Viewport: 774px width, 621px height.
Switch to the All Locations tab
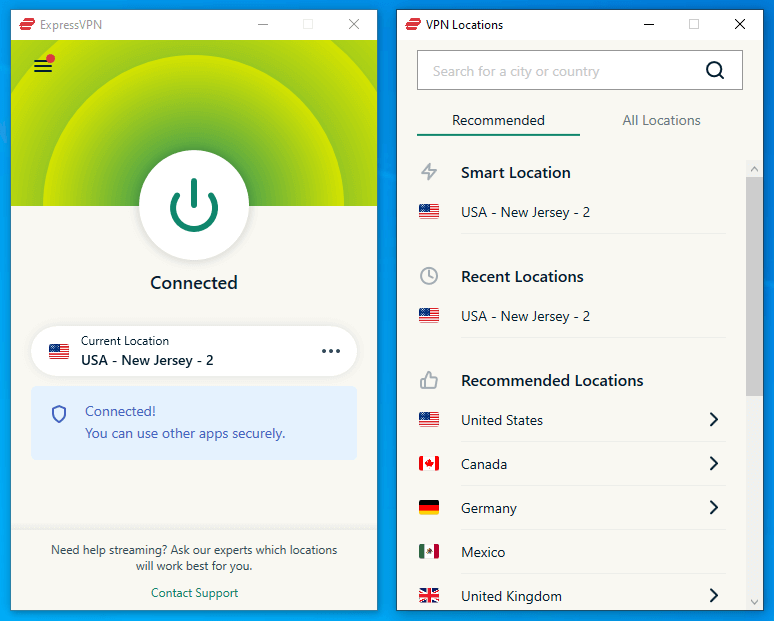click(661, 120)
